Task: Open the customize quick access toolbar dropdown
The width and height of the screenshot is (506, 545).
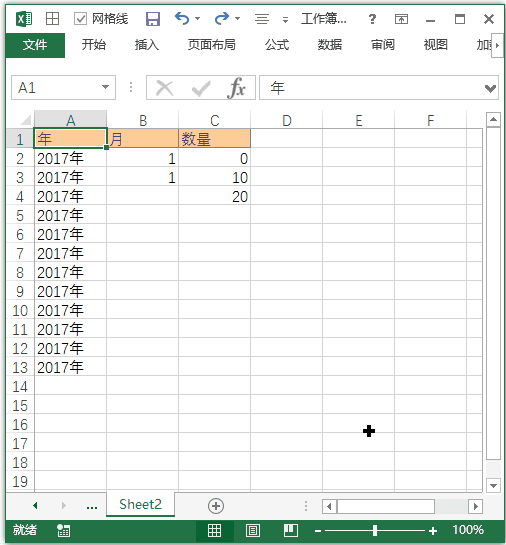Action: (x=285, y=20)
